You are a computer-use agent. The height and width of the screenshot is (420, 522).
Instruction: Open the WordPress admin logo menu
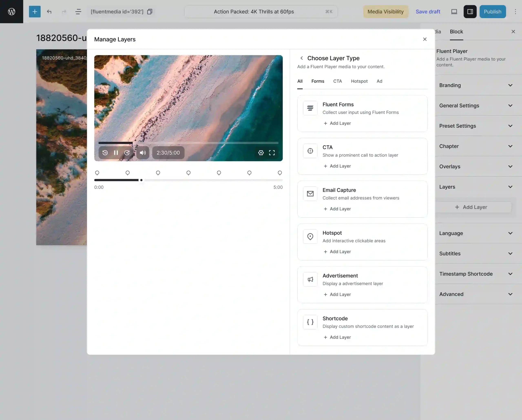point(11,11)
